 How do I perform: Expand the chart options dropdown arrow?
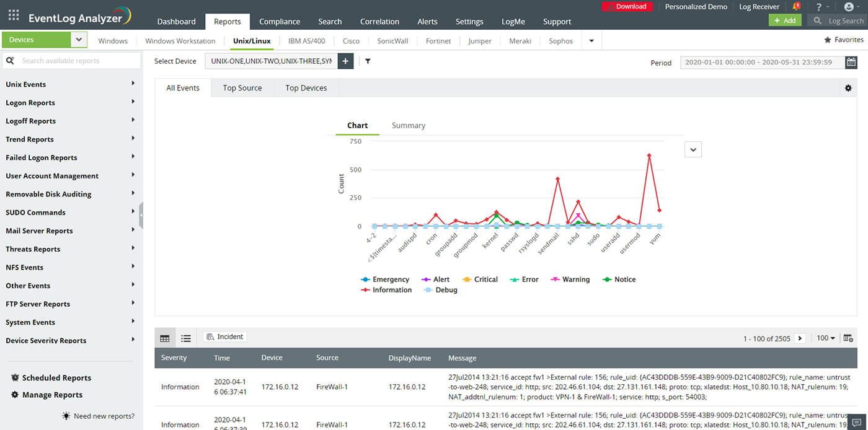point(693,149)
